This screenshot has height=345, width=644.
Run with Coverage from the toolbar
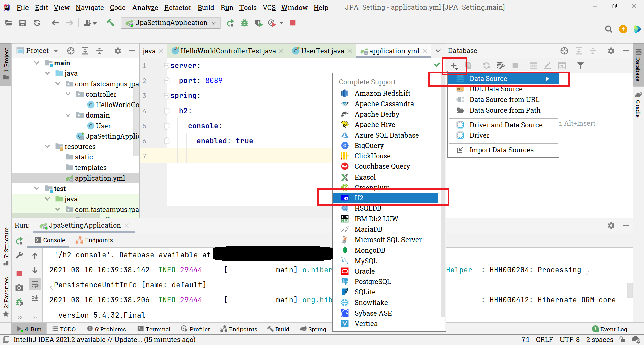tap(258, 23)
